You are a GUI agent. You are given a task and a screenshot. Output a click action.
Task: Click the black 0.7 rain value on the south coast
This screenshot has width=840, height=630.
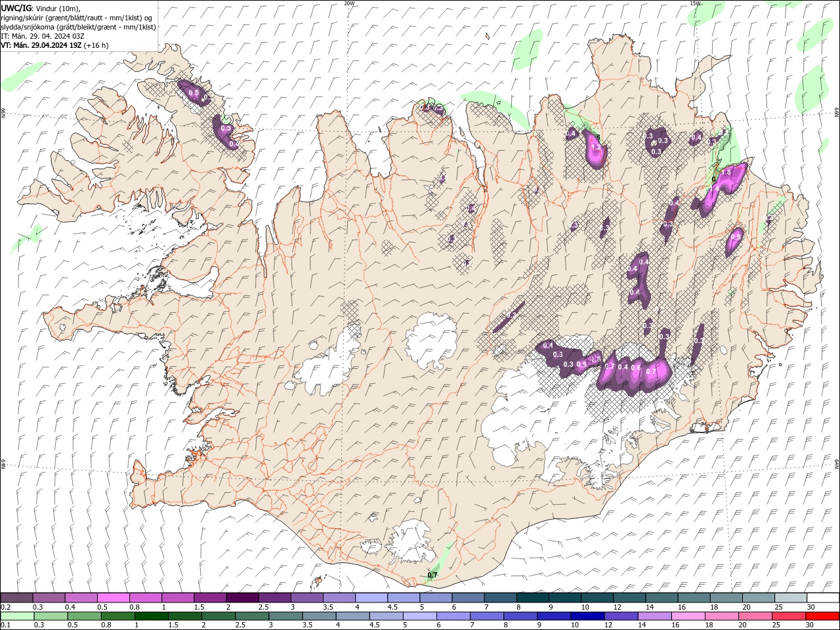tap(432, 575)
